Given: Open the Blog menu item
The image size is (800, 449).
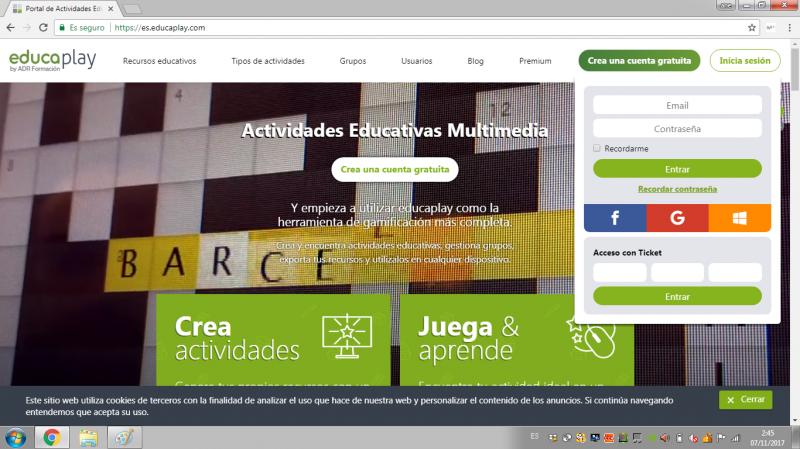Looking at the screenshot, I should (x=475, y=61).
